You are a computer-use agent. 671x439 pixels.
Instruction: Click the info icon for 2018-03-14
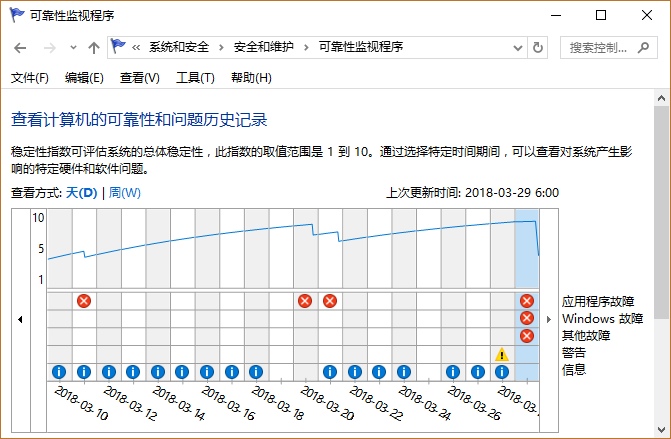(158, 372)
